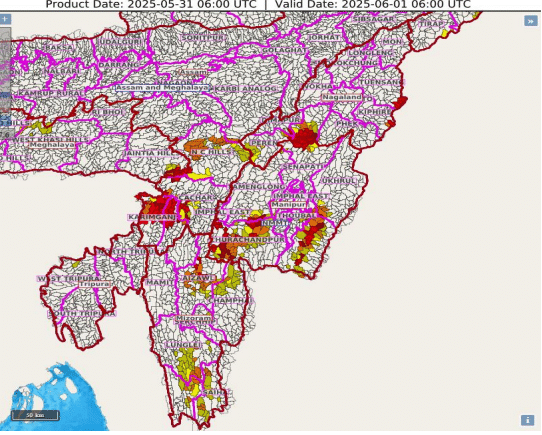Zoom in with the plus button
This screenshot has width=542, height=435.
[x=5, y=19]
